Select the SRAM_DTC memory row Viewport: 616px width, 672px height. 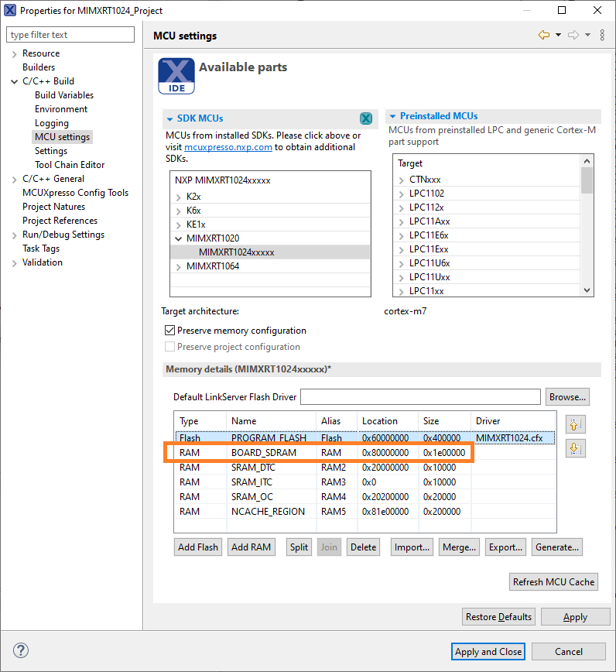pyautogui.click(x=365, y=468)
